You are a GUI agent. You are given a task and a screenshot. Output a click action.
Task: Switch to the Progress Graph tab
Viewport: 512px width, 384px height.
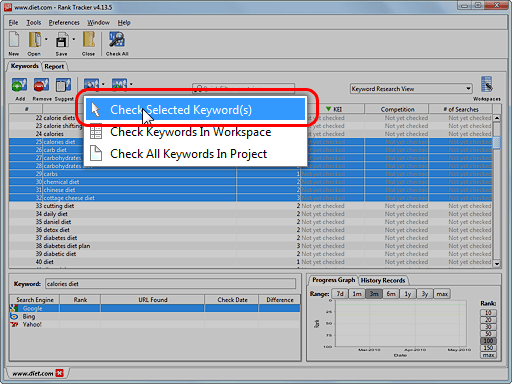(333, 280)
